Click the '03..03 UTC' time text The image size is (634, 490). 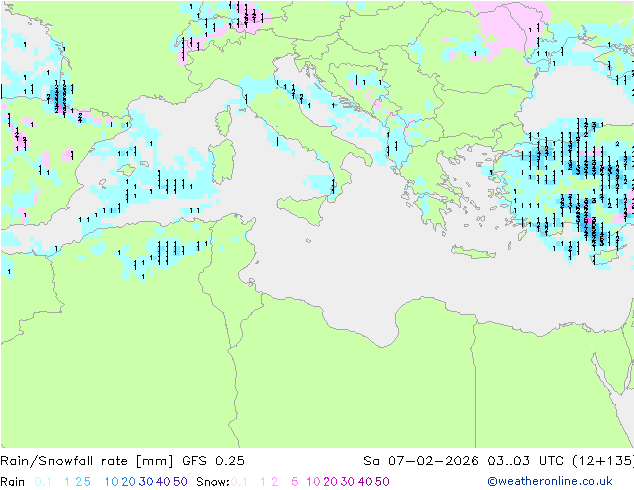coord(525,461)
